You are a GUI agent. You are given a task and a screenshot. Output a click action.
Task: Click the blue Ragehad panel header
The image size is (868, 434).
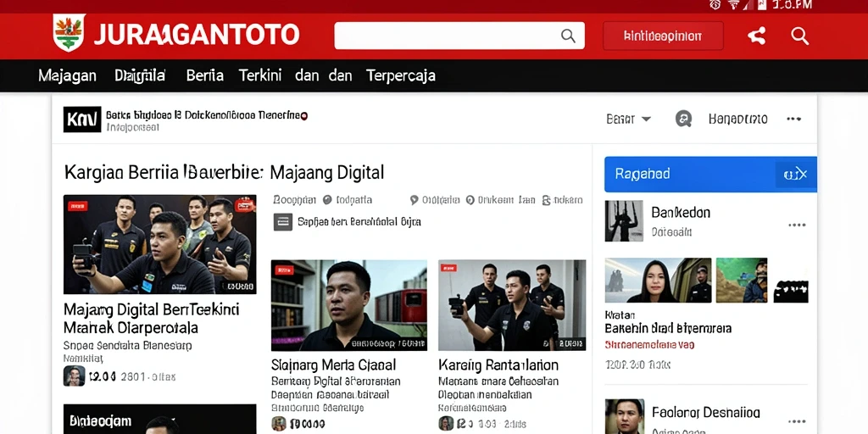point(711,175)
